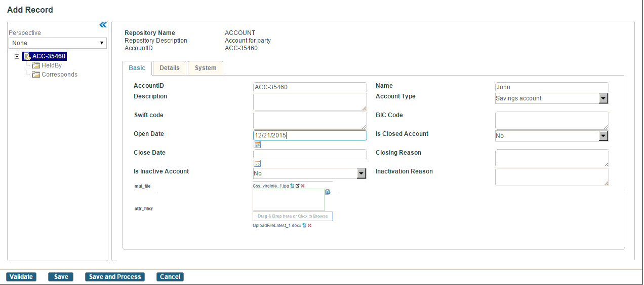Click the Description text area
This screenshot has height=285, width=644.
[x=310, y=102]
